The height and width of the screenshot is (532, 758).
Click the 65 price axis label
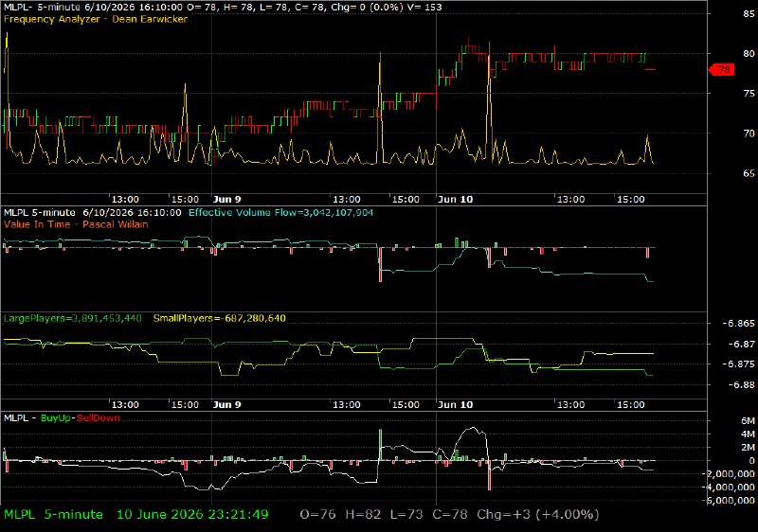pos(749,173)
